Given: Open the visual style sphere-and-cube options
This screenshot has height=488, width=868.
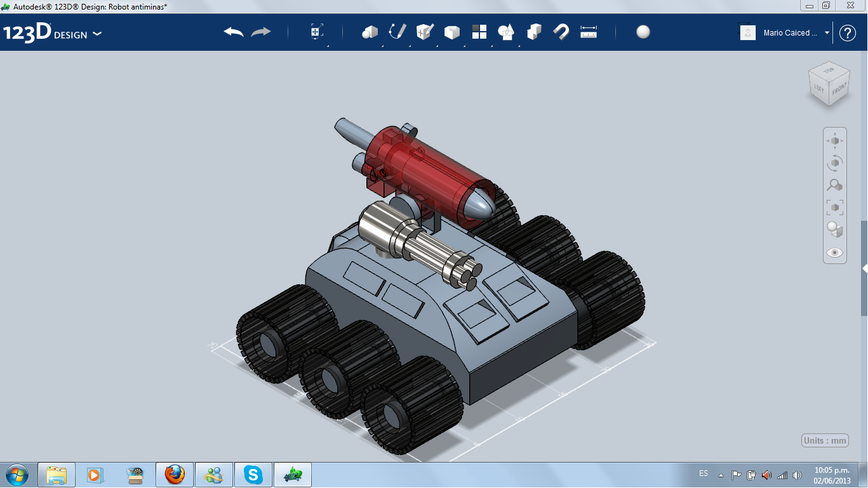Looking at the screenshot, I should (835, 230).
